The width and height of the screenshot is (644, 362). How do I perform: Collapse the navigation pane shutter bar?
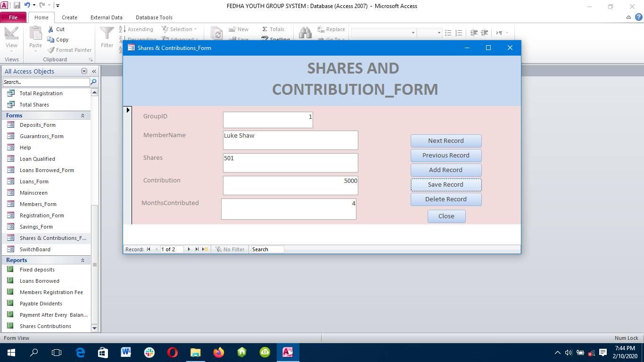[x=94, y=71]
